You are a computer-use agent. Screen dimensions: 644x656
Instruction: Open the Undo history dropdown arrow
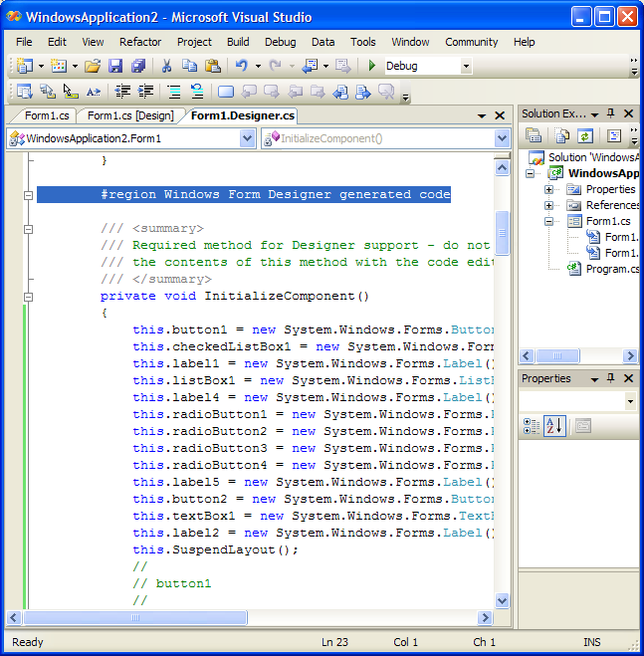point(258,66)
